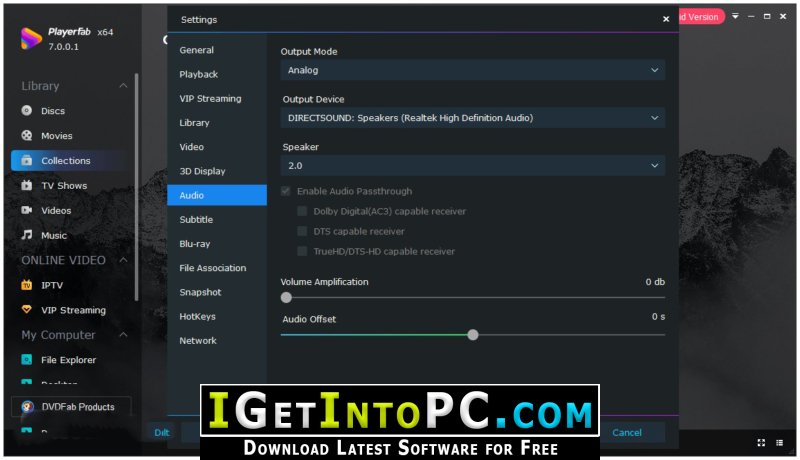Screen dimensions: 800x460
Task: Open the IPTV sidebar icon
Action: (27, 285)
